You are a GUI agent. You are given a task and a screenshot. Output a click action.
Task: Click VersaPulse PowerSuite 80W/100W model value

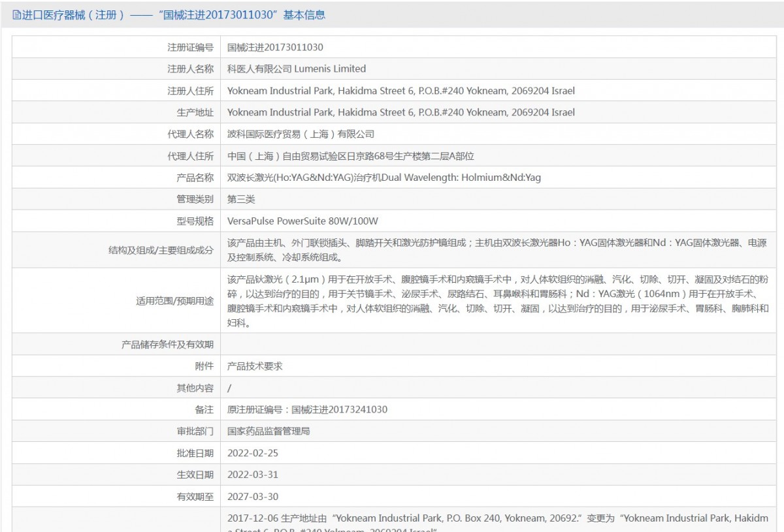pos(303,221)
